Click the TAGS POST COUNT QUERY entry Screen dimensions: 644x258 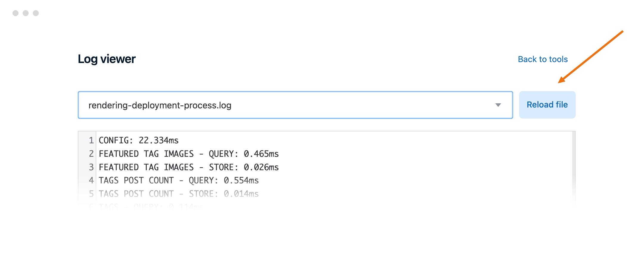pyautogui.click(x=179, y=180)
